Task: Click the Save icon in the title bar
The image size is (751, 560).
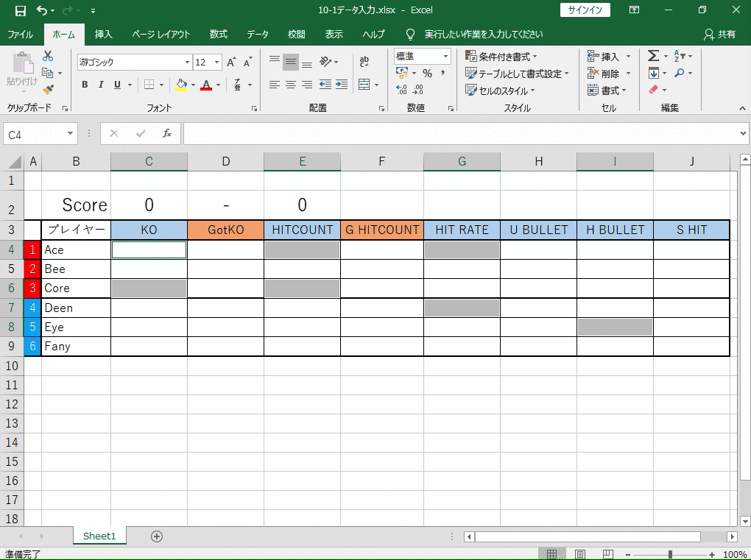Action: [20, 10]
